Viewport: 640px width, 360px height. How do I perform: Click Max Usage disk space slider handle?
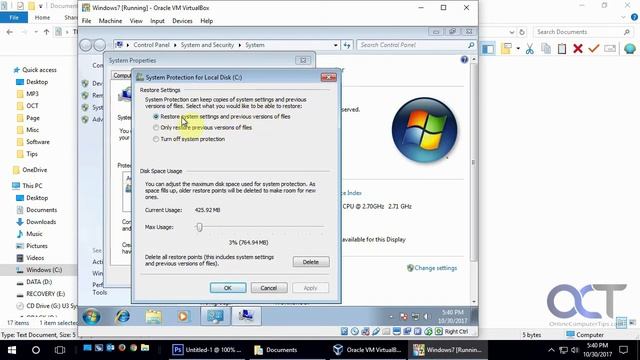pos(199,227)
